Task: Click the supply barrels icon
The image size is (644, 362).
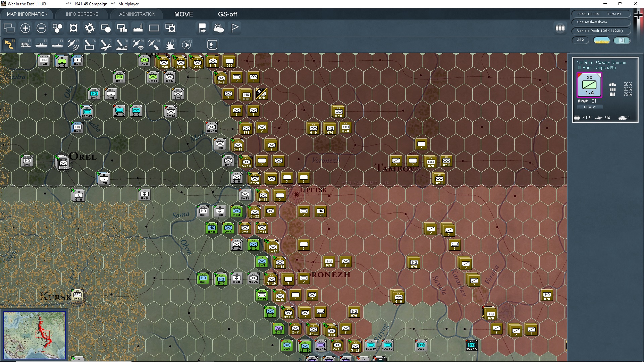Action: (x=560, y=28)
